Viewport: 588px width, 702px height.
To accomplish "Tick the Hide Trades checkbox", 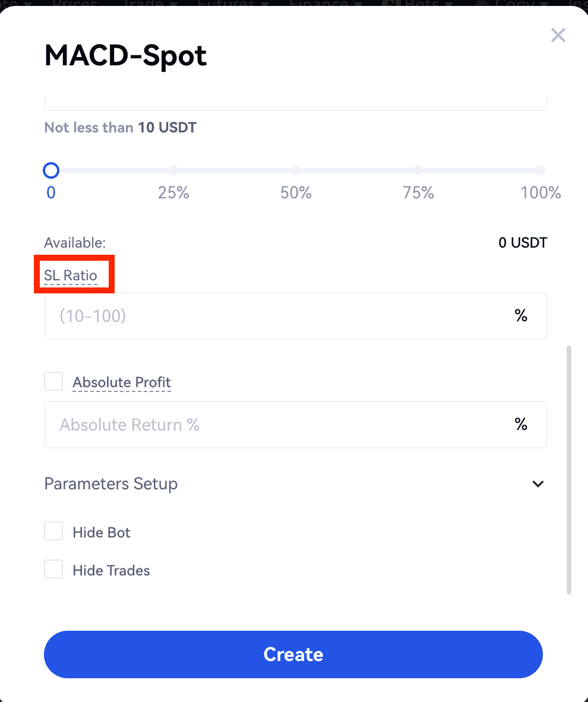I will tap(53, 570).
